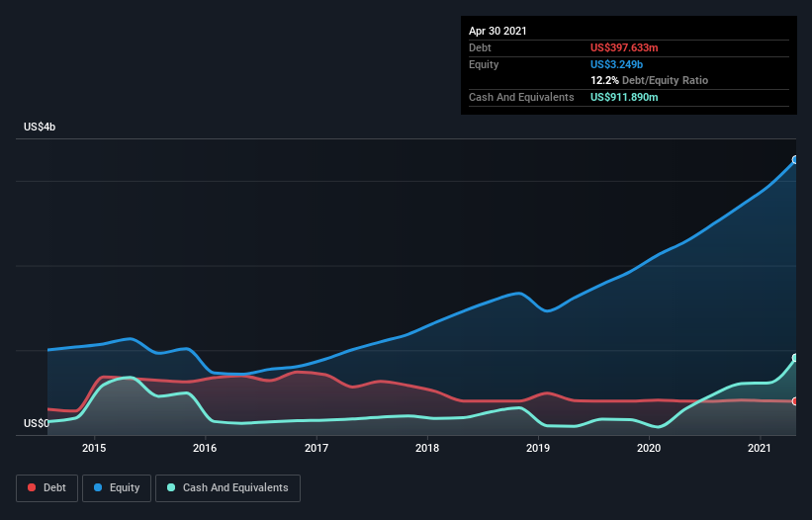Click the blue Equity endpoint marker
This screenshot has height=520, width=812.
coord(795,160)
